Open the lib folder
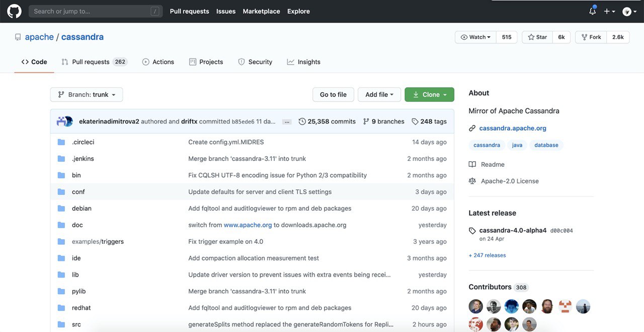Viewport: 644px width, 332px height. click(x=75, y=275)
